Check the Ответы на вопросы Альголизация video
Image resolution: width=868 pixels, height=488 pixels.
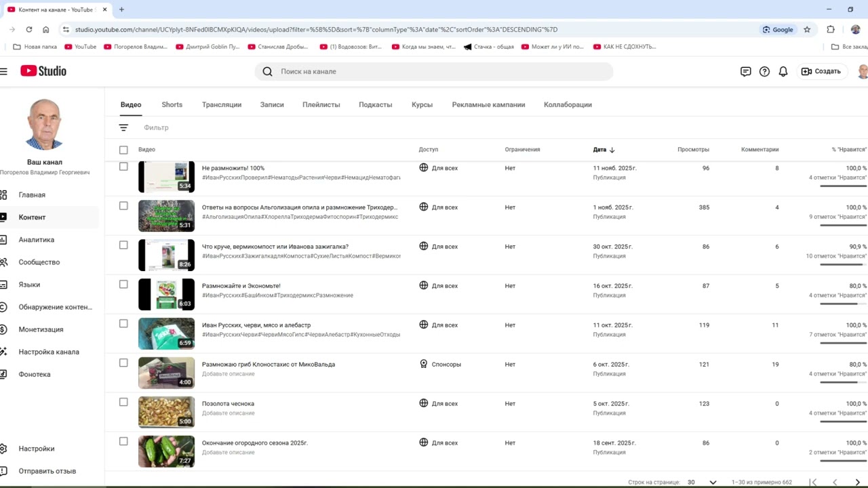pyautogui.click(x=123, y=206)
